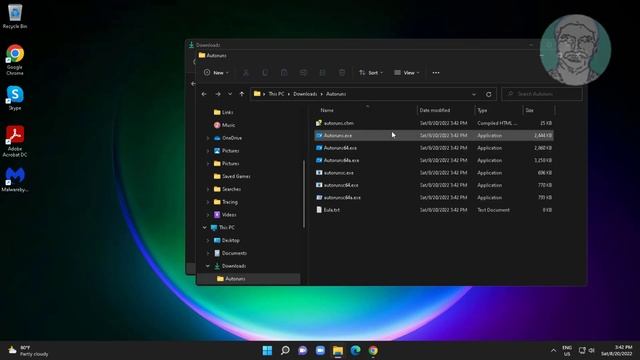This screenshot has height=360, width=640.
Task: Sort by the Type column header
Action: [482, 110]
